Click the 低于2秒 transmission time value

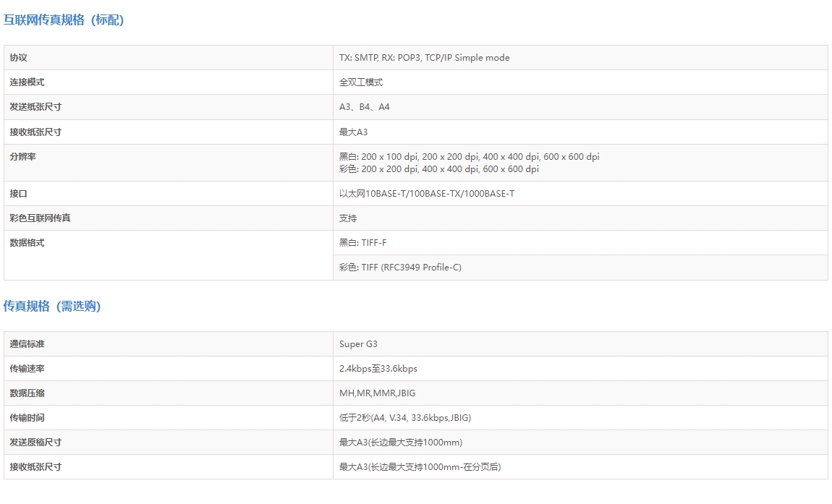pos(405,418)
